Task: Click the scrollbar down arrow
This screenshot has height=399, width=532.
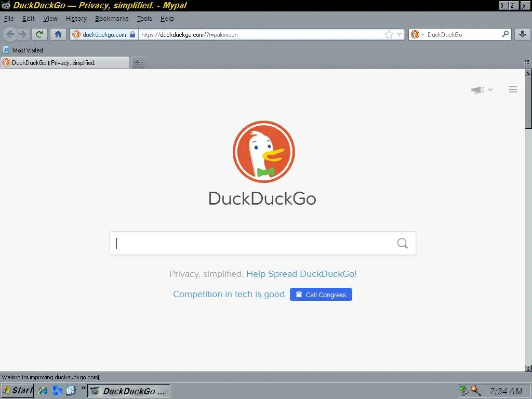Action: [528, 368]
